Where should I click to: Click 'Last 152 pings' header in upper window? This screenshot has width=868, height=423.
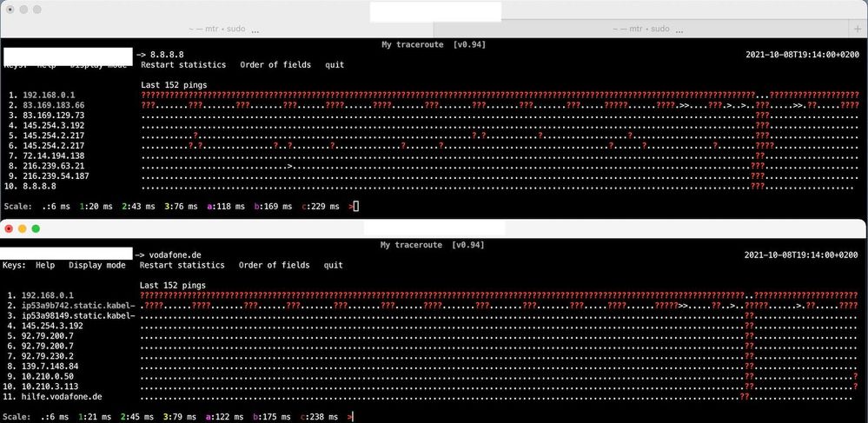tap(174, 85)
